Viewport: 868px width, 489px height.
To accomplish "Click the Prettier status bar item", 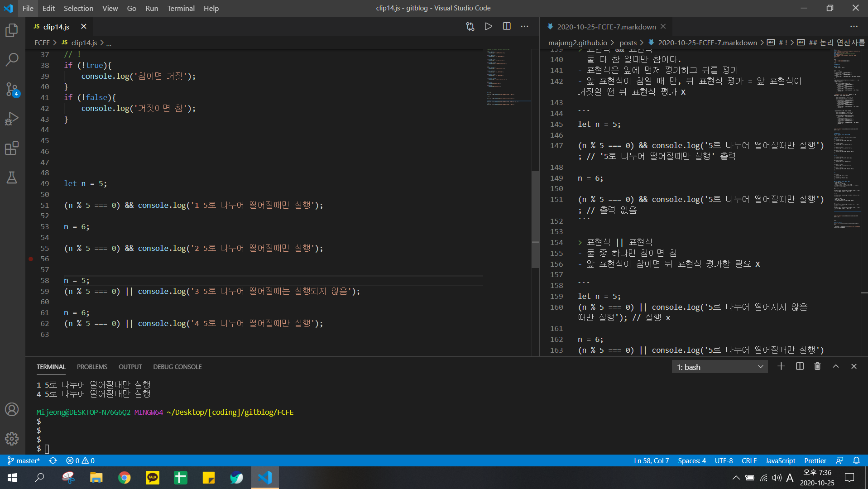I will (815, 460).
